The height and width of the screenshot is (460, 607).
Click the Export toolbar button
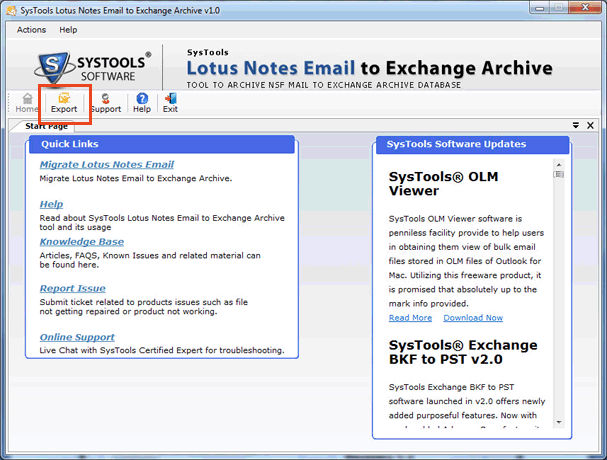tap(64, 103)
